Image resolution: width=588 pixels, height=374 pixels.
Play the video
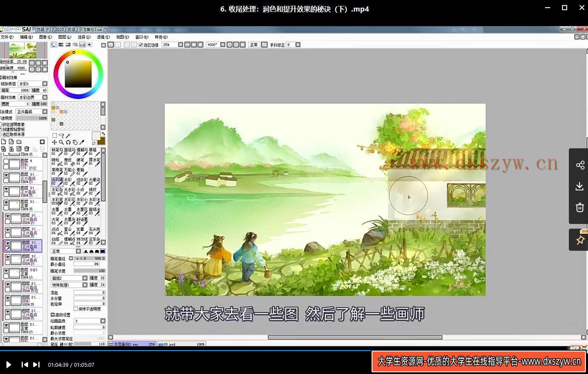coord(9,365)
